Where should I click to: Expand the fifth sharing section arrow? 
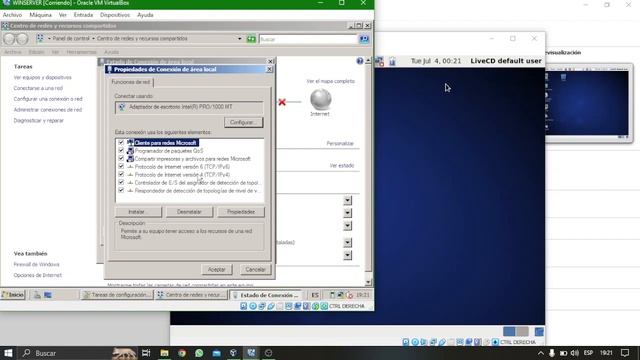click(x=347, y=255)
